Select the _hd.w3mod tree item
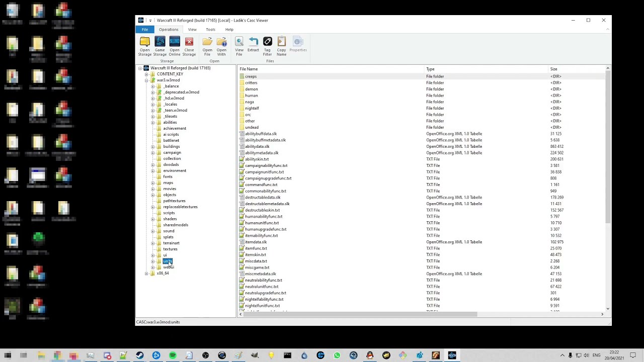The image size is (644, 362). tap(174, 98)
